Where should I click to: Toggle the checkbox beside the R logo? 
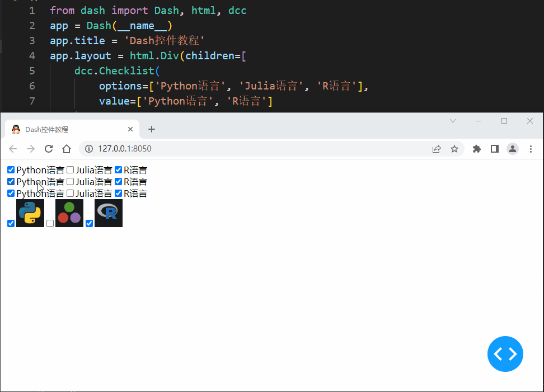pyautogui.click(x=89, y=224)
